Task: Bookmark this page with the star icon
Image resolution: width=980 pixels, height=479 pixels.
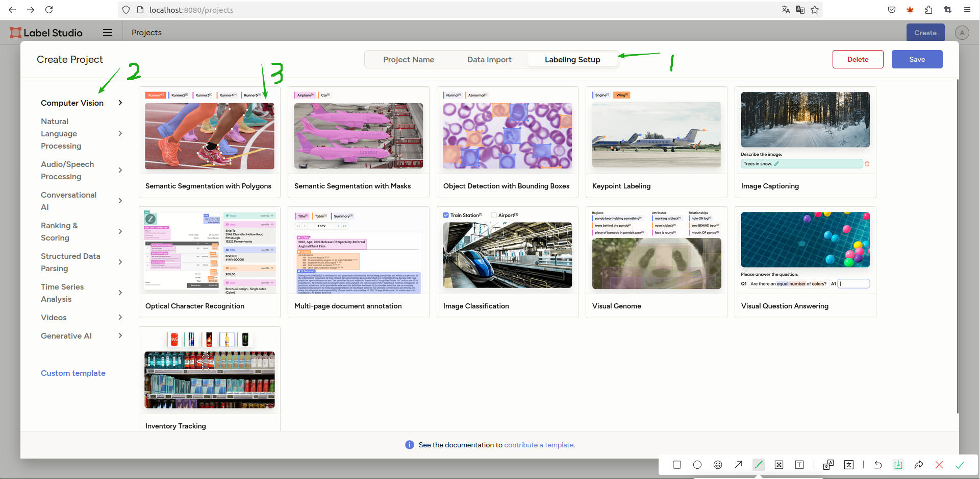Action: point(815,10)
